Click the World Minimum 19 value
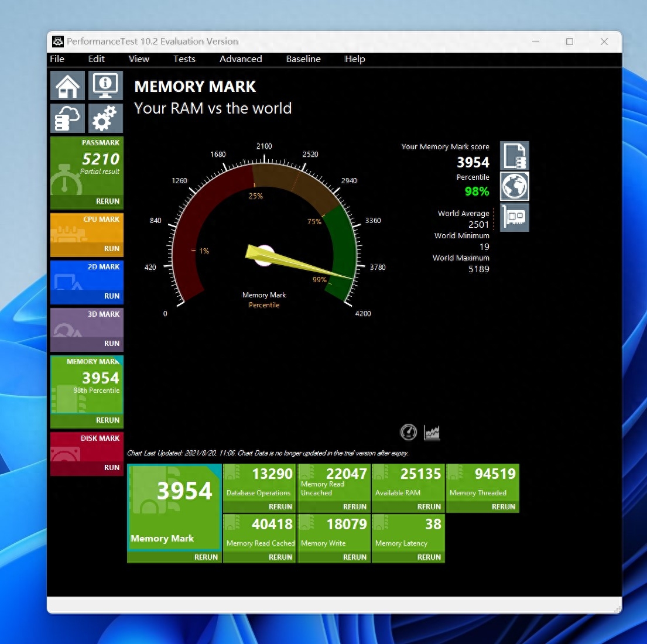 (x=484, y=246)
